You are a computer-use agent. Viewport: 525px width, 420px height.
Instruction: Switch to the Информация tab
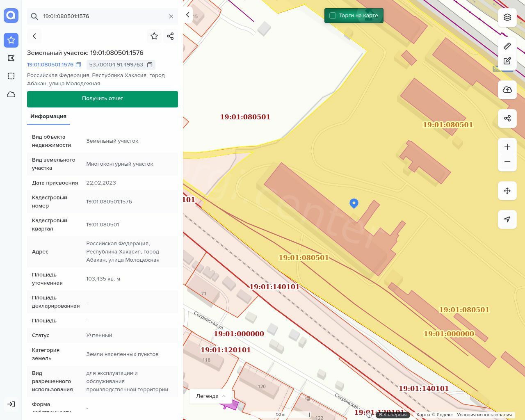[48, 116]
